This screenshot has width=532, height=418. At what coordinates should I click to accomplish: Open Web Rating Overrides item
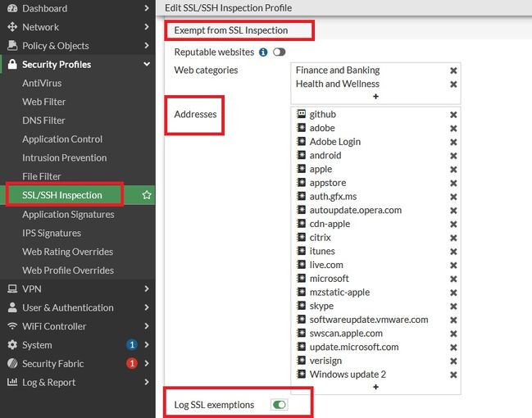pyautogui.click(x=68, y=252)
